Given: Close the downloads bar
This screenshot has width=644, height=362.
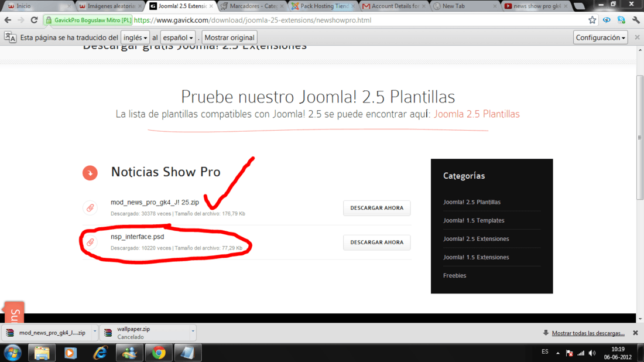Looking at the screenshot, I should pos(635,333).
